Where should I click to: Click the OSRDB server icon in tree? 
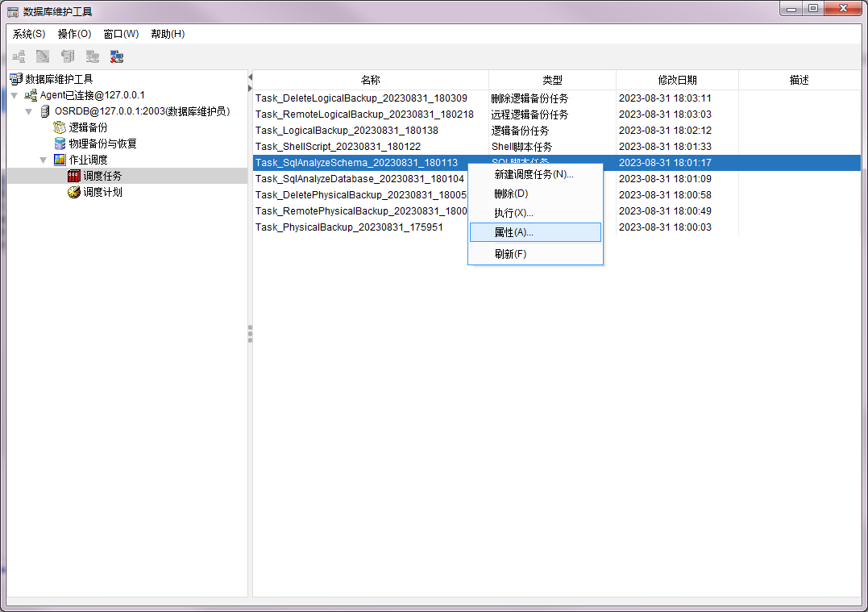coord(45,111)
